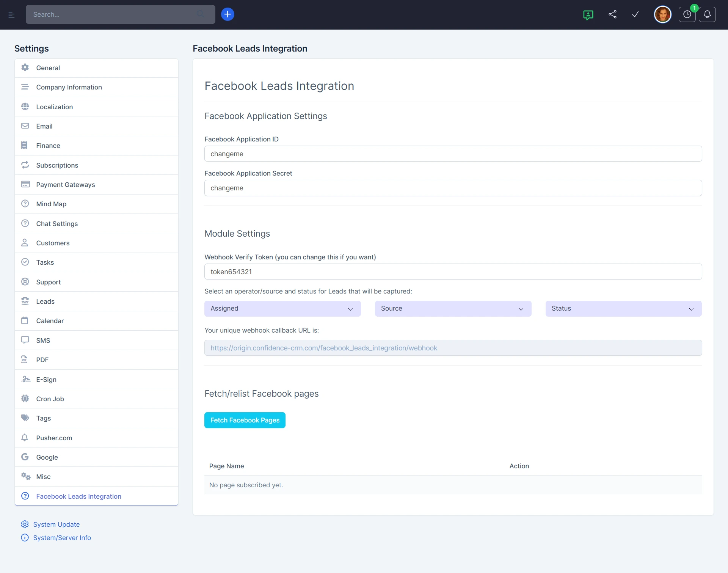Expand the Status dropdown
The height and width of the screenshot is (573, 728).
pos(623,309)
